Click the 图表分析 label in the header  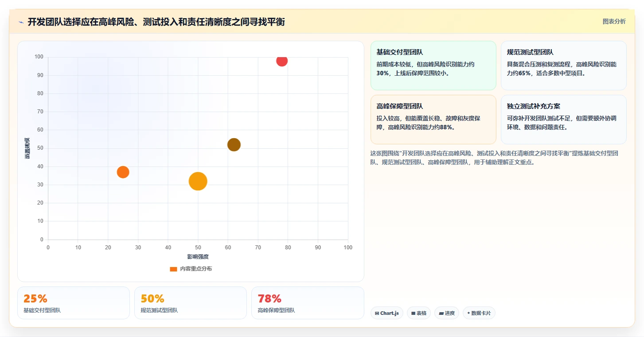click(614, 21)
